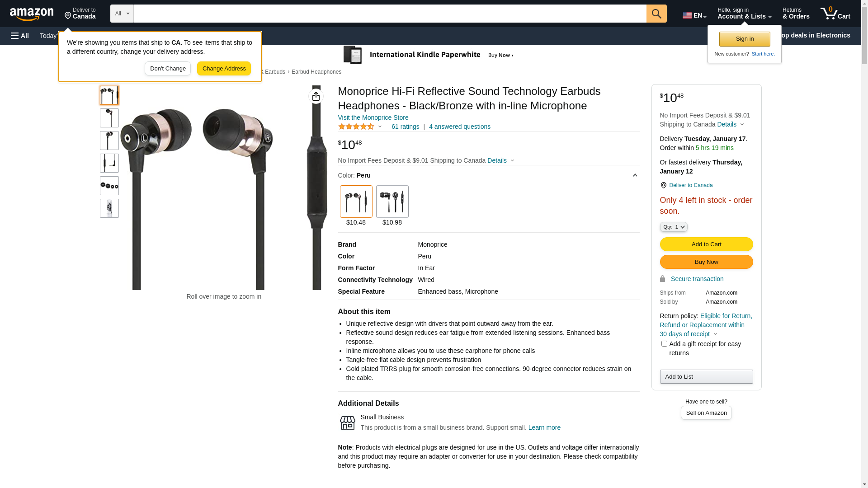This screenshot has width=868, height=488.
Task: Collapse the Color options section
Action: (635, 175)
